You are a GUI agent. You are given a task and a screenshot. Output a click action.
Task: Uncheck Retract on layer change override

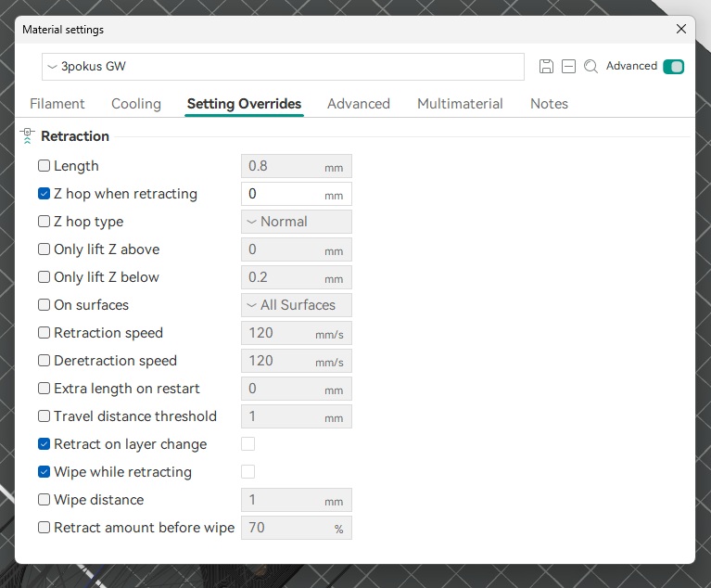point(44,444)
